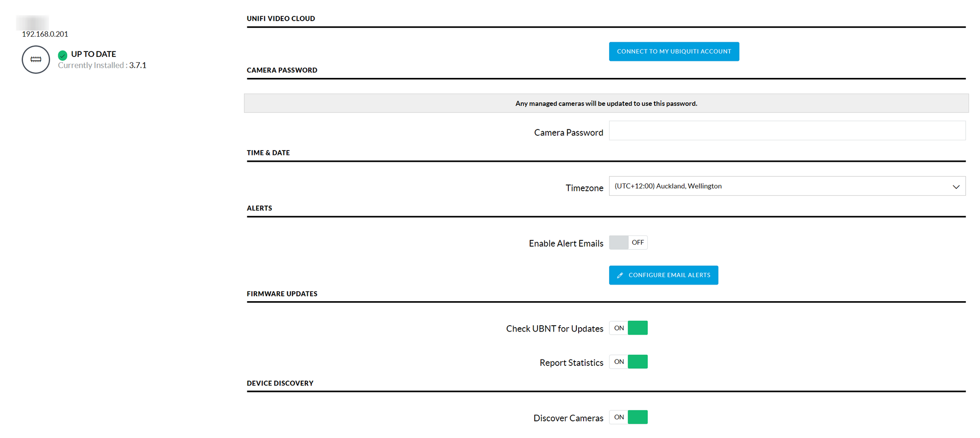Expand the Timezone dropdown chevron
This screenshot has height=438, width=980.
955,186
